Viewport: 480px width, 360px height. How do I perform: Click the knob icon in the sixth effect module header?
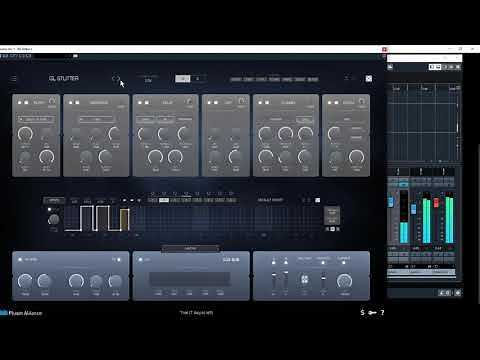pos(362,101)
